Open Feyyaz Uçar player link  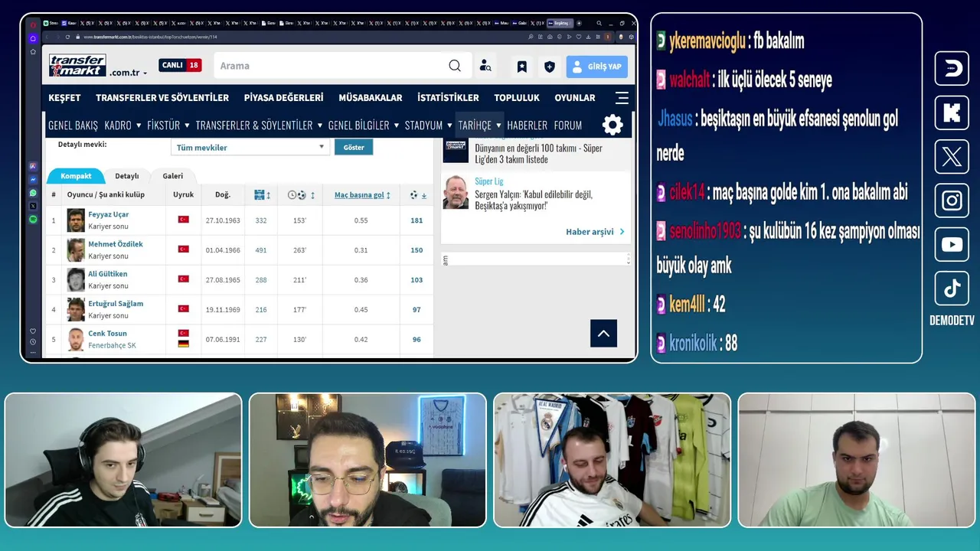(x=108, y=214)
